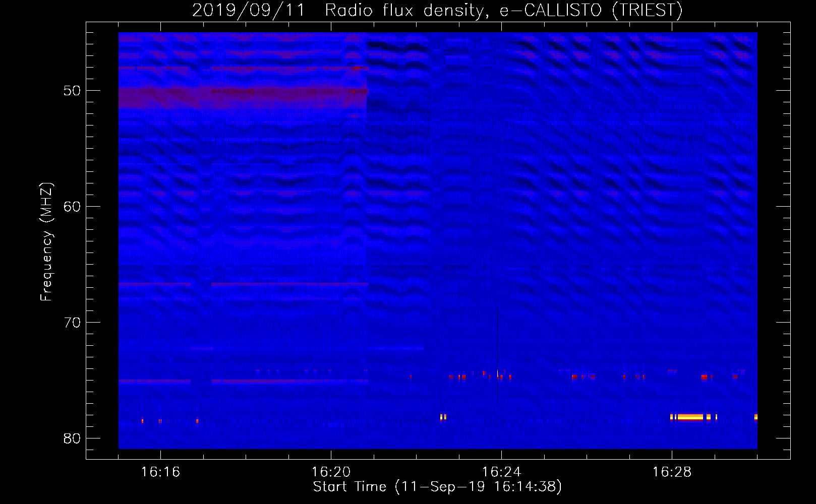Click the 60 MHz frequency tick label
The image size is (816, 504).
tap(72, 207)
